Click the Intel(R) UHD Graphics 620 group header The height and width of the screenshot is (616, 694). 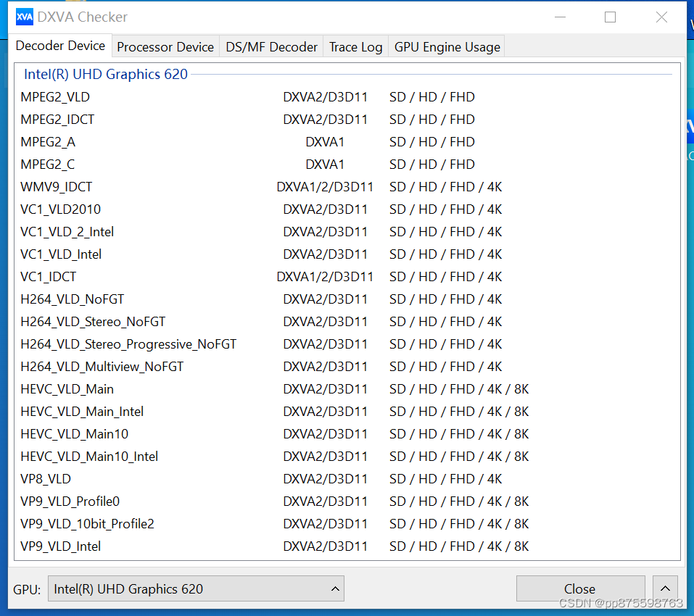[x=106, y=75]
